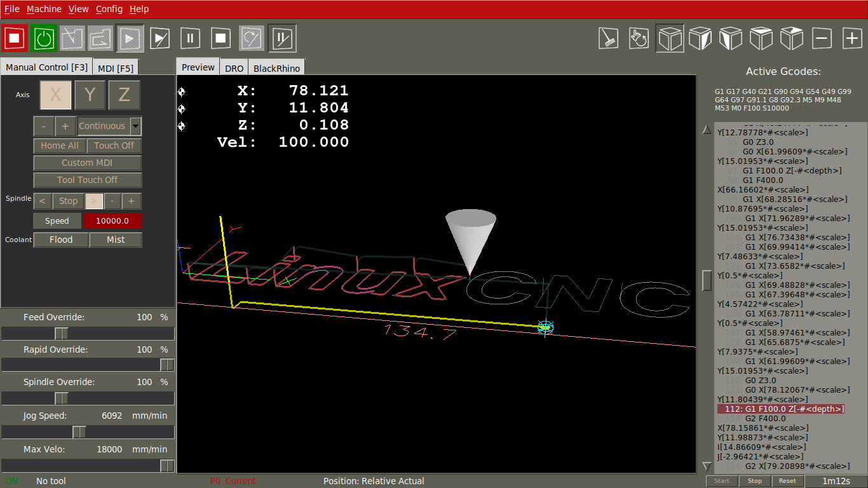This screenshot has height=488, width=868.
Task: Open the Config menu
Action: pyautogui.click(x=109, y=9)
